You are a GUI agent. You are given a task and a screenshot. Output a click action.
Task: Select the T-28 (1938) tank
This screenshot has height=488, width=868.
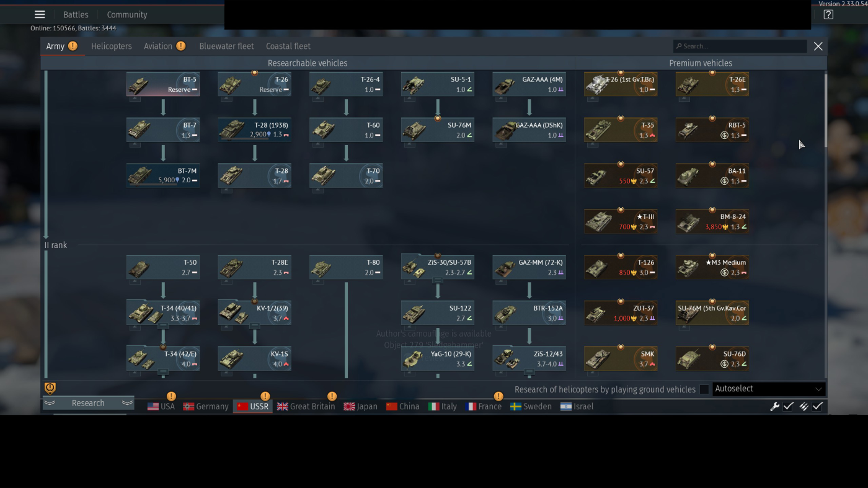click(x=255, y=130)
